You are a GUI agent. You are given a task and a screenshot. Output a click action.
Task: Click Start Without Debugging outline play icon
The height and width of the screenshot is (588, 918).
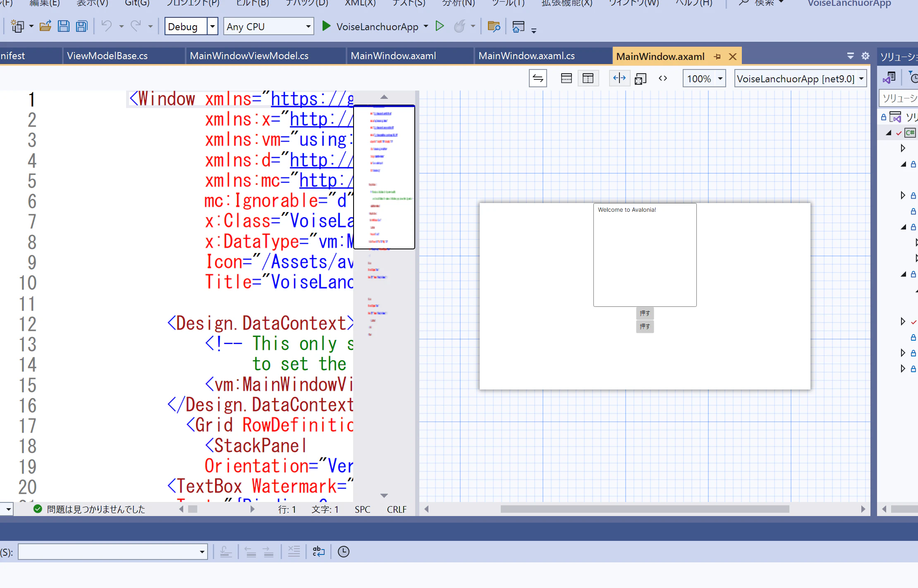point(440,26)
